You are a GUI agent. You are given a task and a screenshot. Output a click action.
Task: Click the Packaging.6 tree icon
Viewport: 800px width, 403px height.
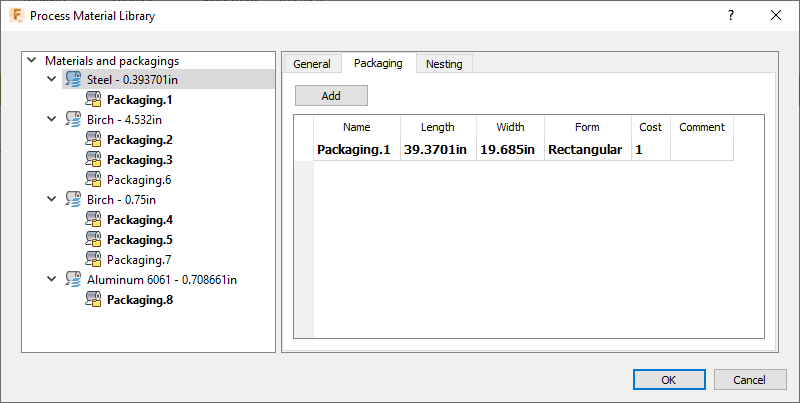click(93, 180)
